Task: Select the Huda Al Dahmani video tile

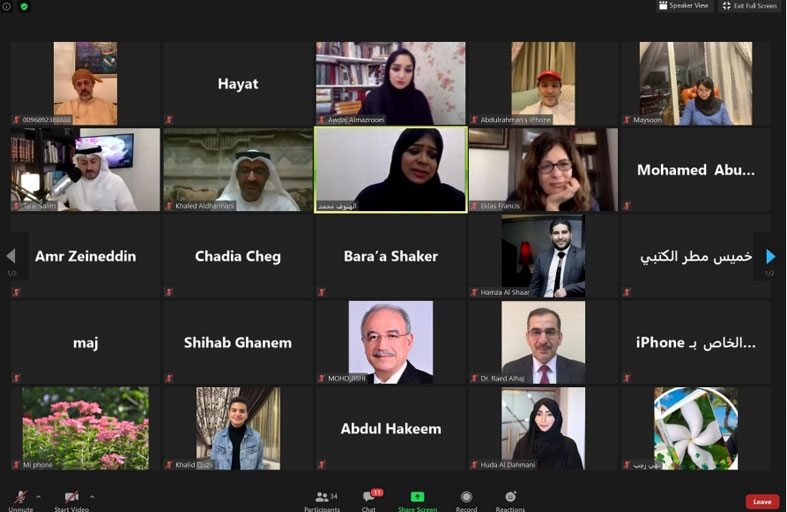Action: [x=543, y=428]
